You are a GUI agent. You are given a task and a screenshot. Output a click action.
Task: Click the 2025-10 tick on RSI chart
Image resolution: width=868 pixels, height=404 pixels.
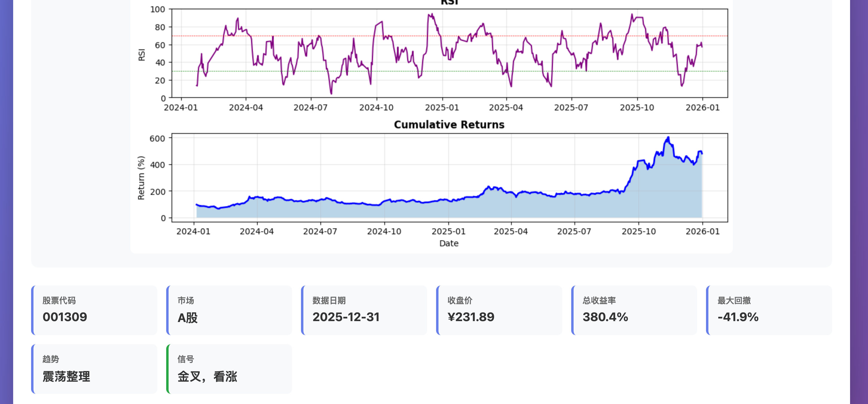pyautogui.click(x=637, y=107)
